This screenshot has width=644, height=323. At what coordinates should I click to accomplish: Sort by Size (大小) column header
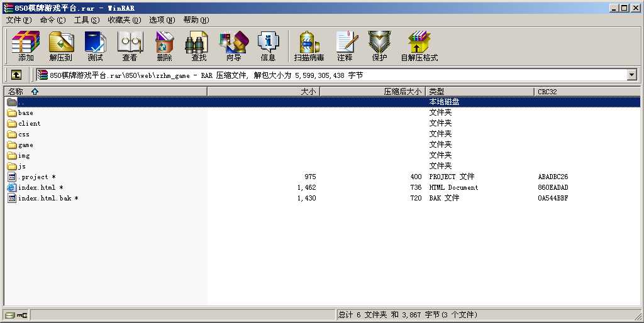point(264,92)
